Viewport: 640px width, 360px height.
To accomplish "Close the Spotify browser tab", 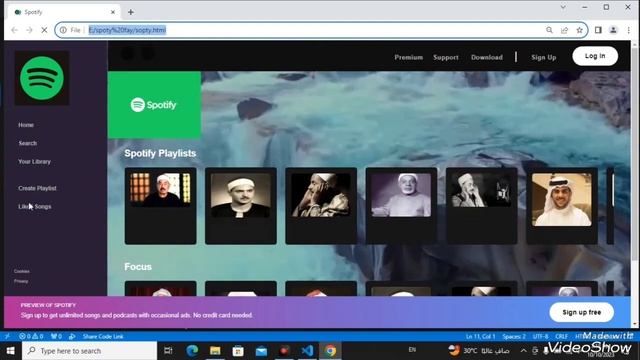I will (113, 12).
